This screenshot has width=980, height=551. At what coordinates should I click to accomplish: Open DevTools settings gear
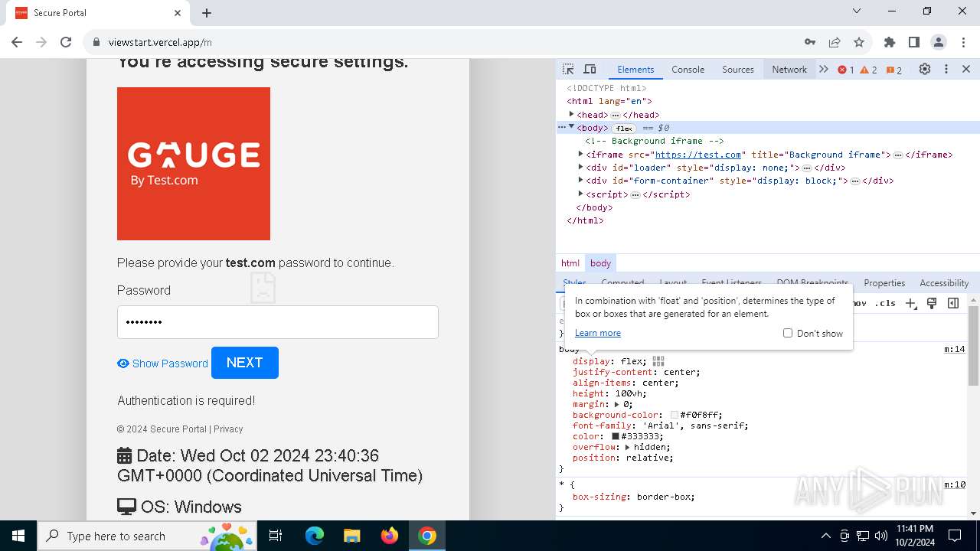point(925,69)
